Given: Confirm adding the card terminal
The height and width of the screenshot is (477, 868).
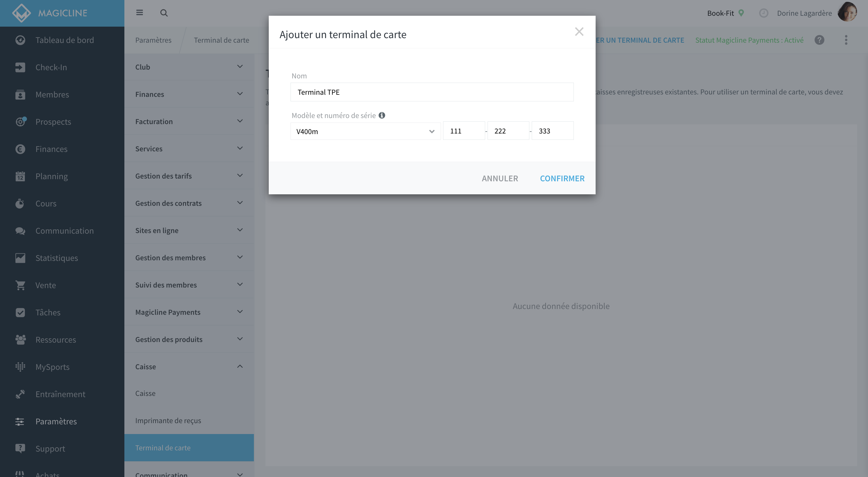Looking at the screenshot, I should pyautogui.click(x=562, y=178).
